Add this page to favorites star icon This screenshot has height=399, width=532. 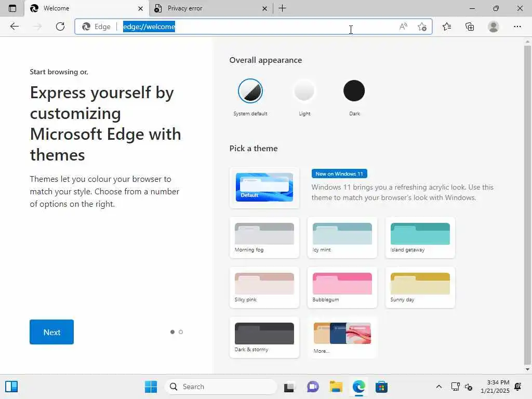tap(422, 26)
